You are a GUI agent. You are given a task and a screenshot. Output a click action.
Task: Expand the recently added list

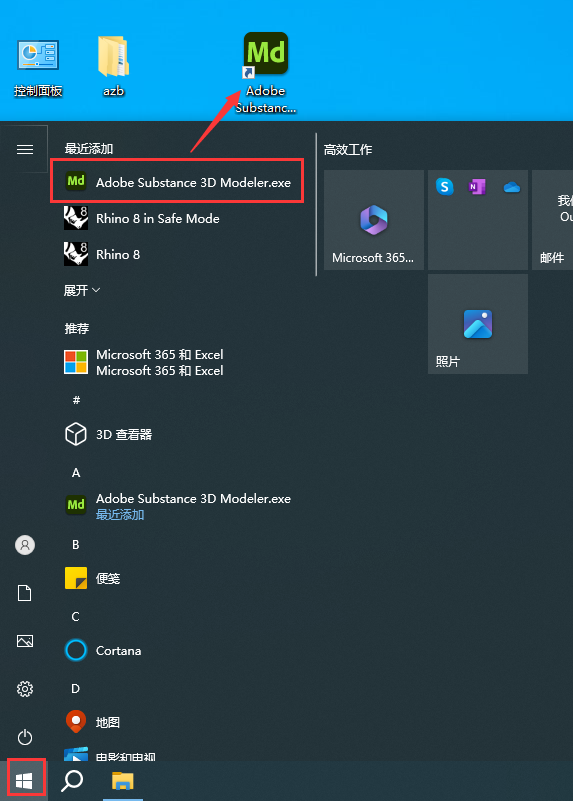point(82,290)
